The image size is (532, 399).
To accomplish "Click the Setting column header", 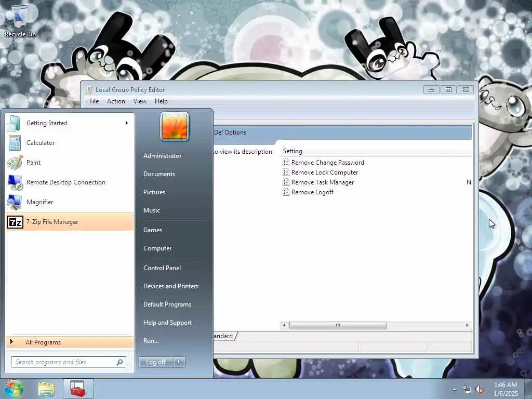I will (371, 151).
